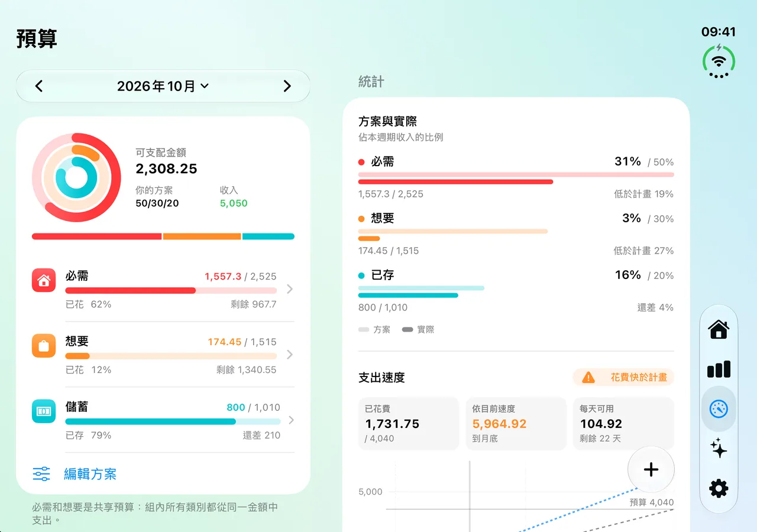This screenshot has width=757, height=532.
Task: Click the plan ratio 50/30/20
Action: pyautogui.click(x=157, y=203)
